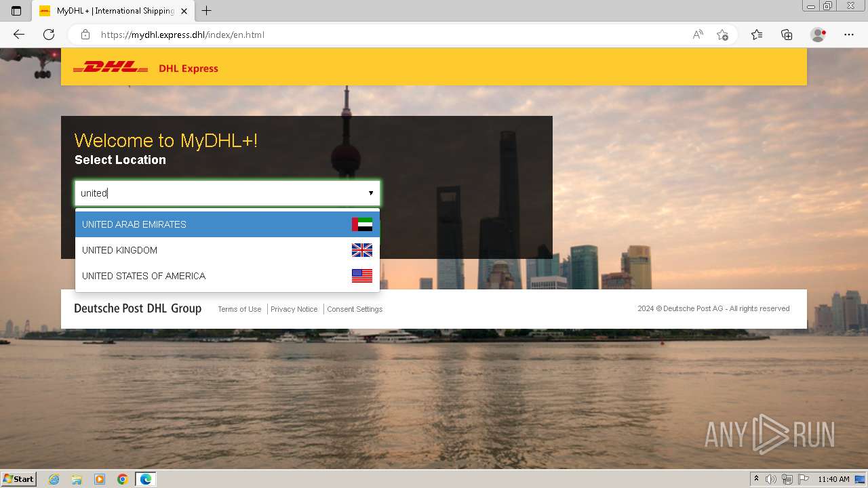Click the MyDHL+ browser tab

point(114,11)
